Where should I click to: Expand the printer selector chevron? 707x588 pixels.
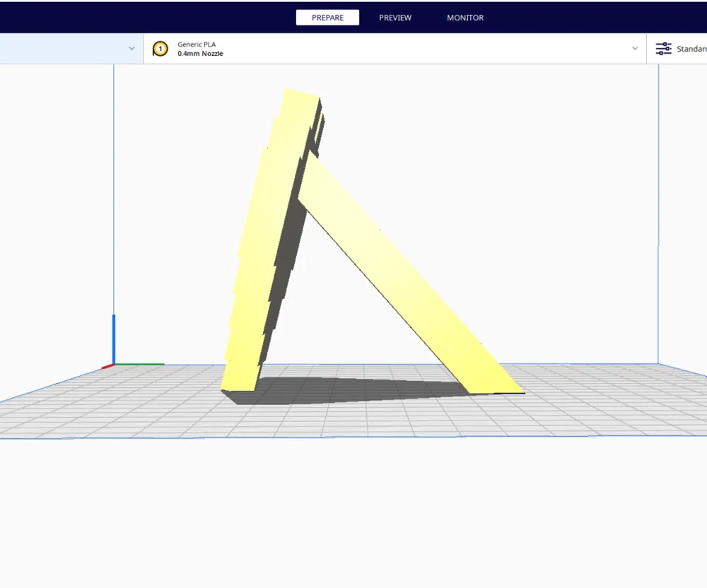pyautogui.click(x=132, y=48)
